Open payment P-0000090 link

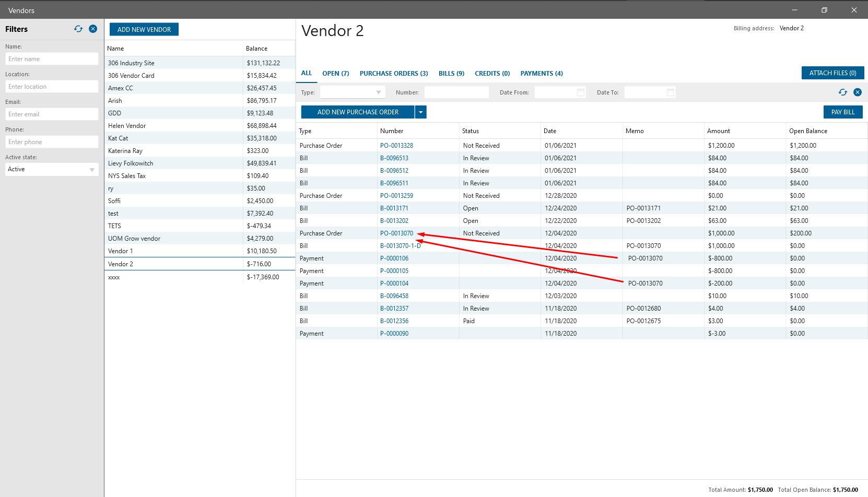(394, 334)
